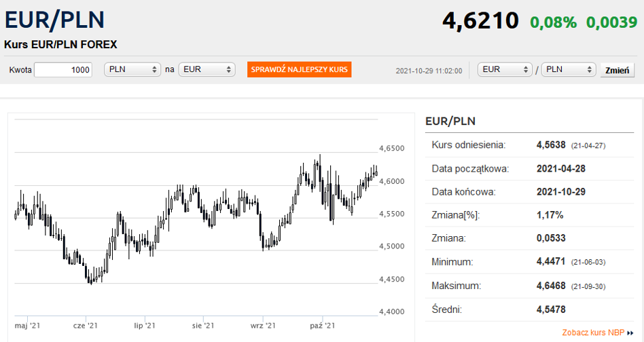Click the timestamp 2021-10-29 11:02:00
Viewport: 644px width, 342px height.
429,71
